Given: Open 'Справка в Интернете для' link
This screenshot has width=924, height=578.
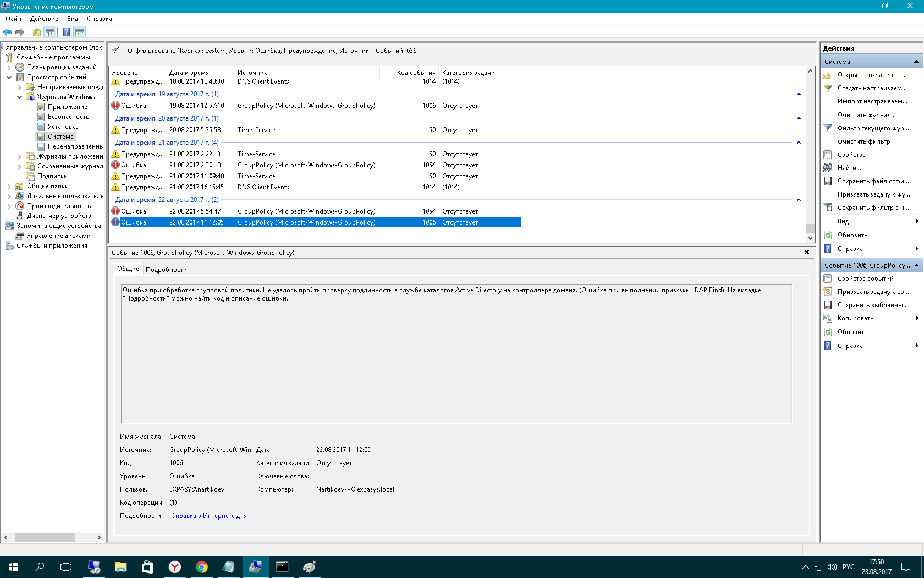Looking at the screenshot, I should 210,516.
